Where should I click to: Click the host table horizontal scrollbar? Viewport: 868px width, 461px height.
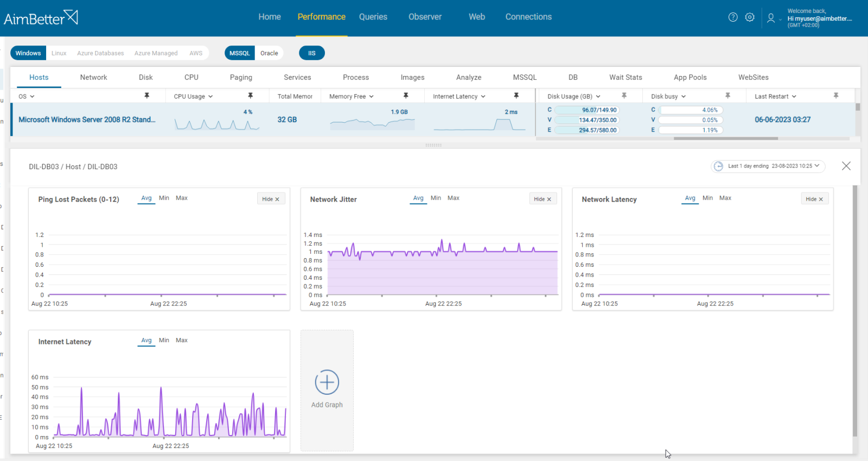[726, 138]
